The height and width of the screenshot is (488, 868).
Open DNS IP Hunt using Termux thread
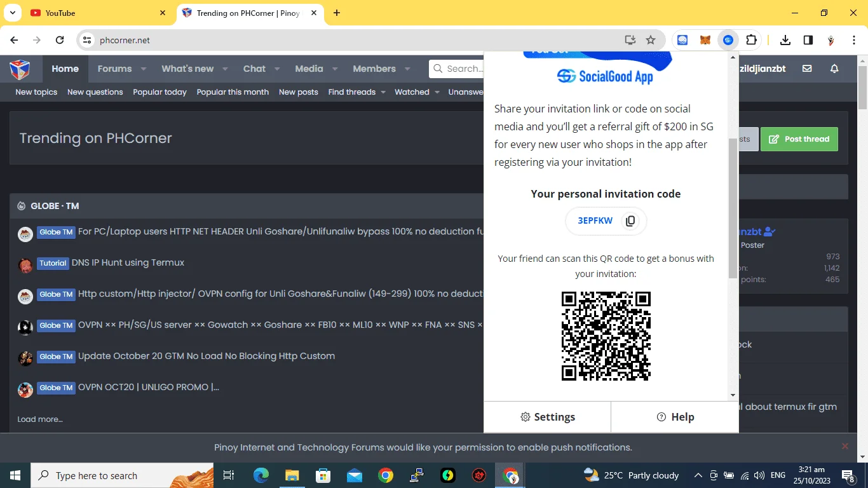[128, 262]
